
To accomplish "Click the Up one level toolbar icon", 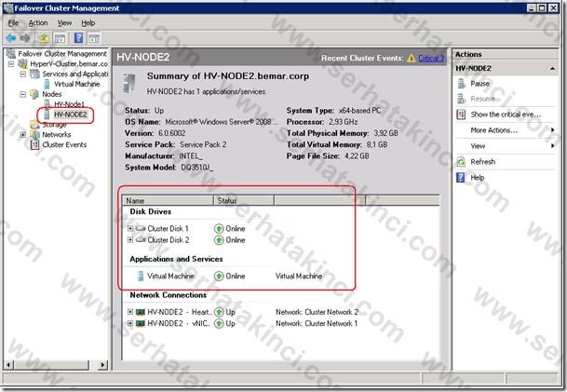I will point(44,38).
